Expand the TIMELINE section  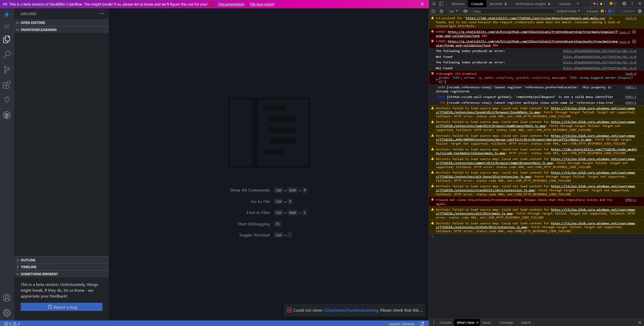[61, 267]
